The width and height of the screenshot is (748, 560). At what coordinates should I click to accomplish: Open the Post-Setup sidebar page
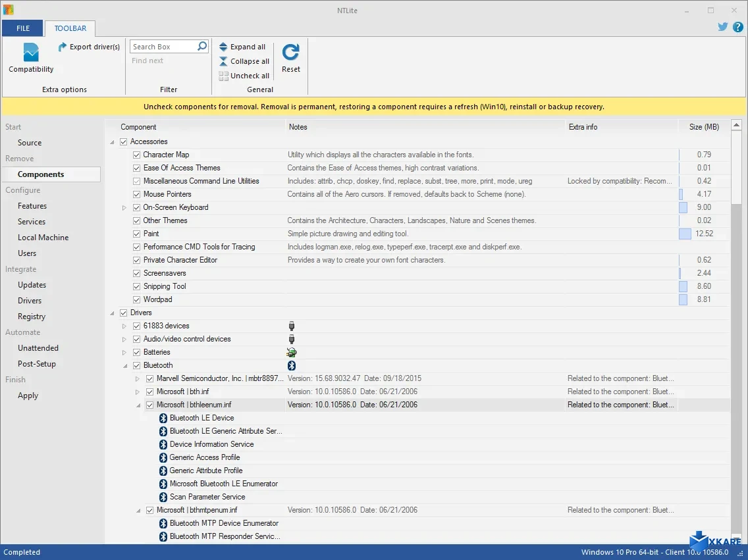coord(37,364)
